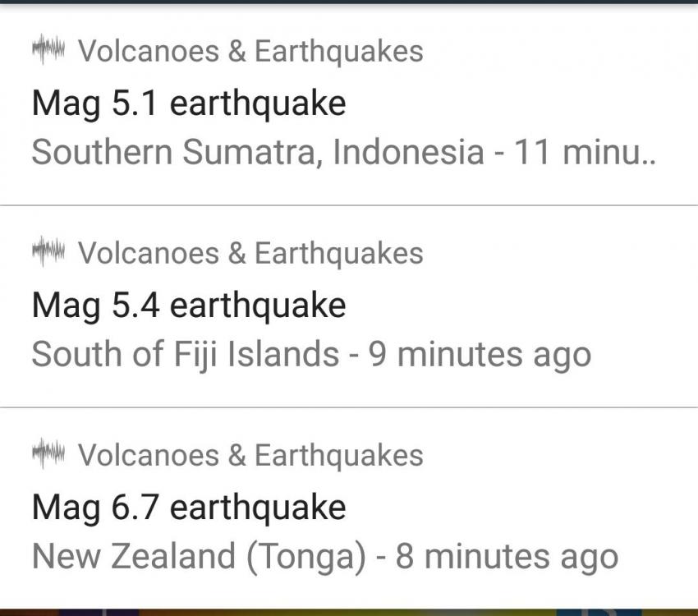Click the app name above the Mag 5.1 alert
698x616 pixels.
pos(250,51)
